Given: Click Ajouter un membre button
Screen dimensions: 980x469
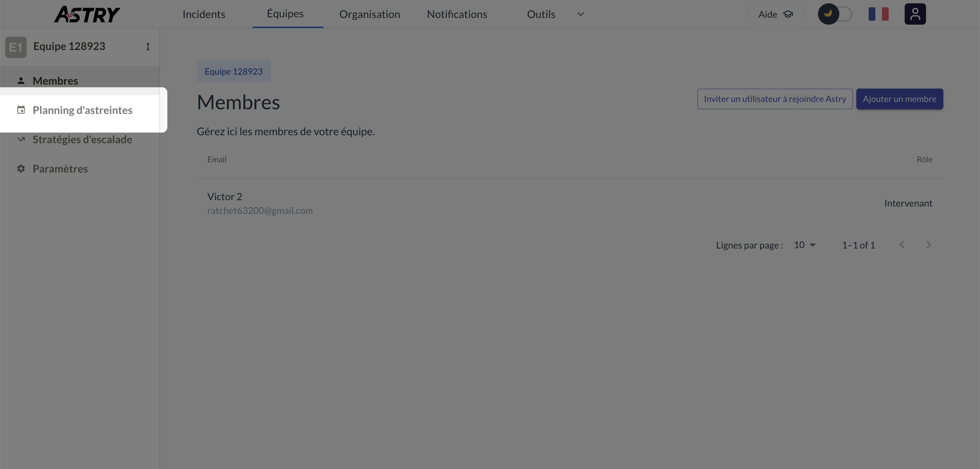Looking at the screenshot, I should click(x=899, y=99).
